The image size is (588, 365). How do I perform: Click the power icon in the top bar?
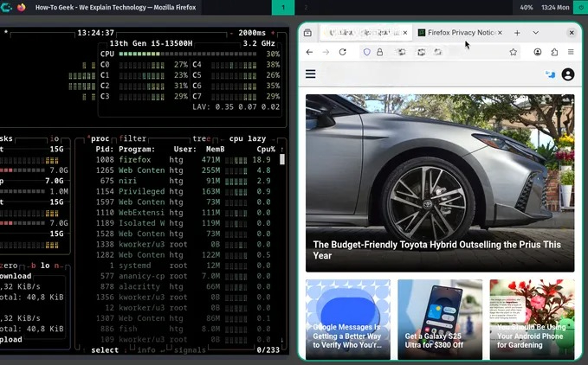tap(581, 7)
